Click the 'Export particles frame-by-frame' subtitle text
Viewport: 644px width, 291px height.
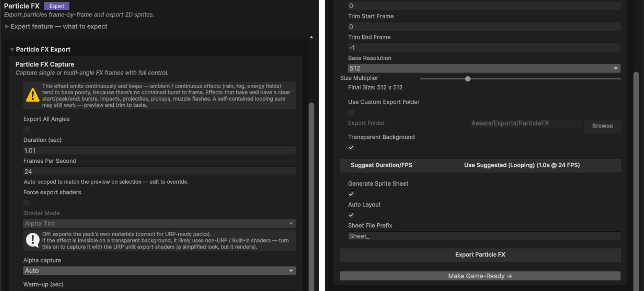(x=79, y=15)
